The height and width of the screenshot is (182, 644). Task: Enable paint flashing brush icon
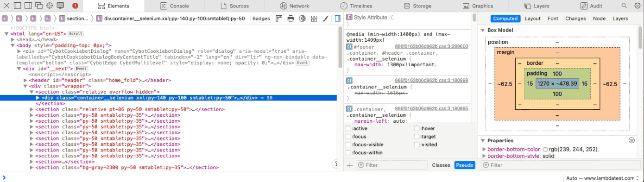325,19
